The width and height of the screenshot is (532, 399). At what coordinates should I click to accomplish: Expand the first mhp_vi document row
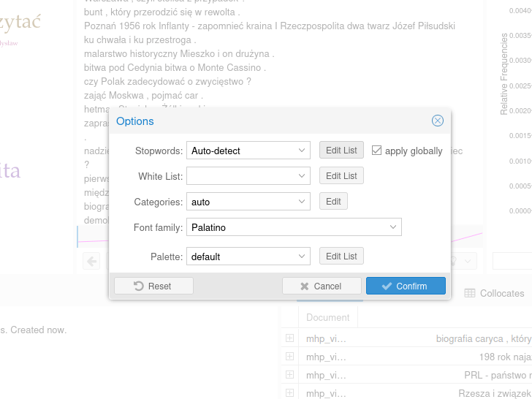289,338
